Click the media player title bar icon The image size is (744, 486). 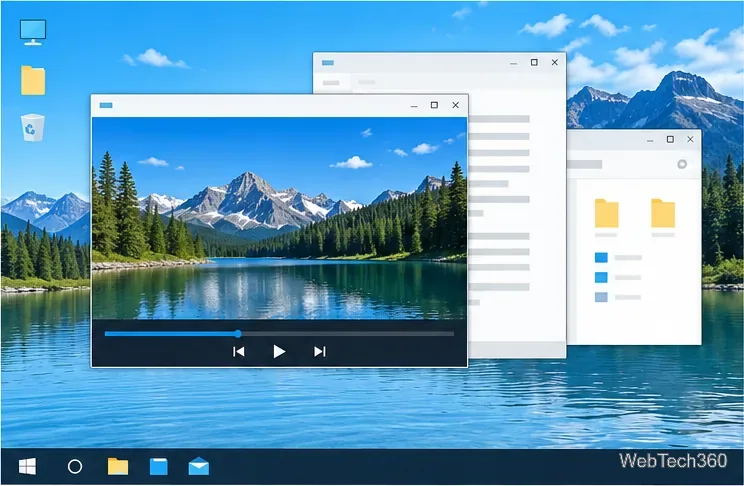(106, 105)
